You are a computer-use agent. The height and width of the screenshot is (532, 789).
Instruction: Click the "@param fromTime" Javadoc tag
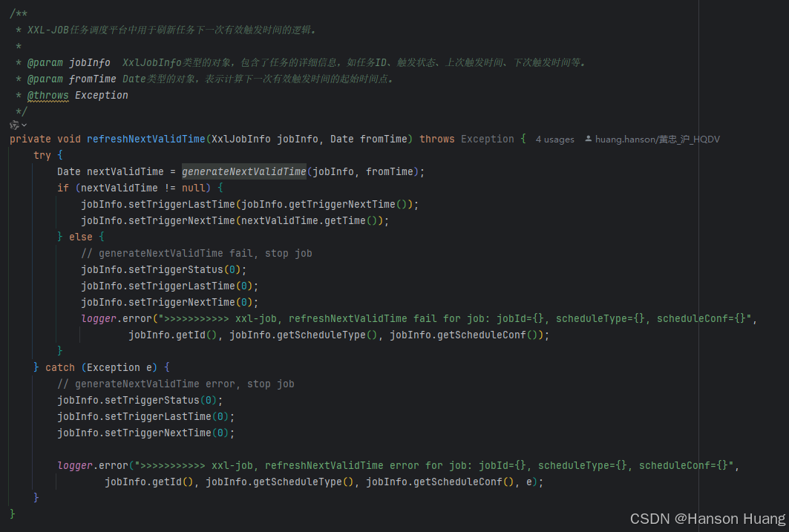tap(71, 79)
